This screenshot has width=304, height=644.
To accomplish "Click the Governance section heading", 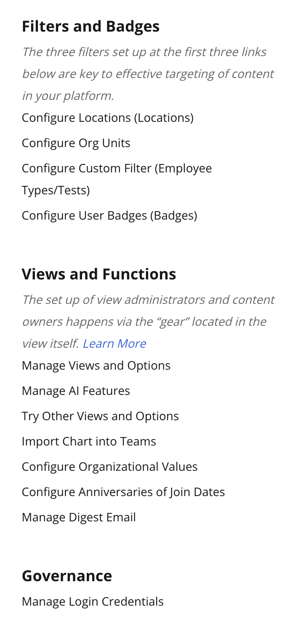I will point(67,576).
